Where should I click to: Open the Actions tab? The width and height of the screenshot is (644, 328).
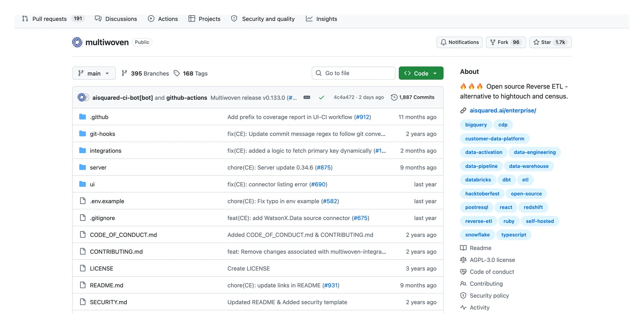pyautogui.click(x=163, y=19)
